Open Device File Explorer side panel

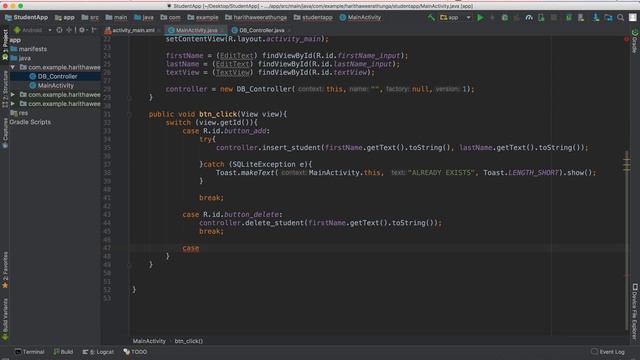[635, 311]
